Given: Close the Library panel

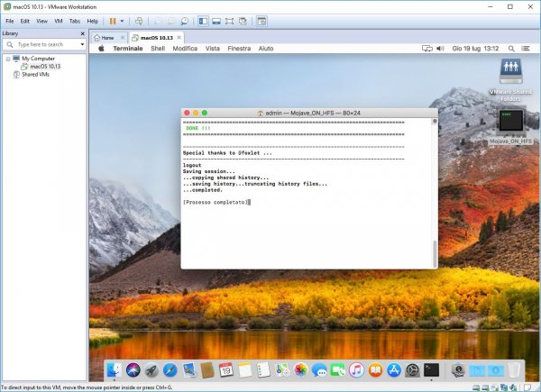Looking at the screenshot, I should coord(82,33).
